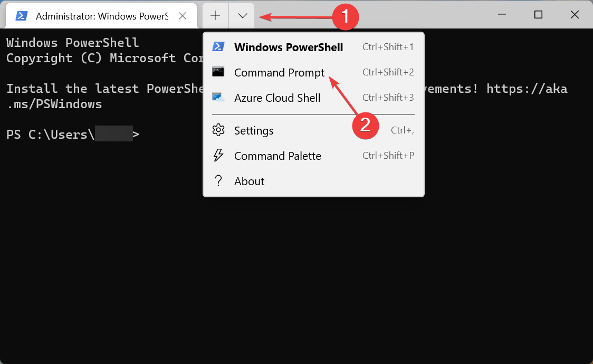Click the About question mark icon
593x364 pixels.
tap(218, 181)
